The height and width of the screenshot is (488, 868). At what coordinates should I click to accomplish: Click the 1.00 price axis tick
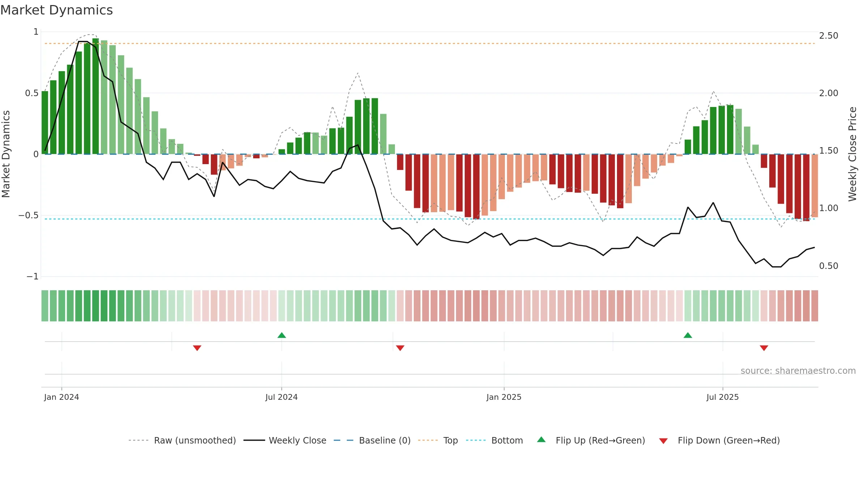coord(829,208)
